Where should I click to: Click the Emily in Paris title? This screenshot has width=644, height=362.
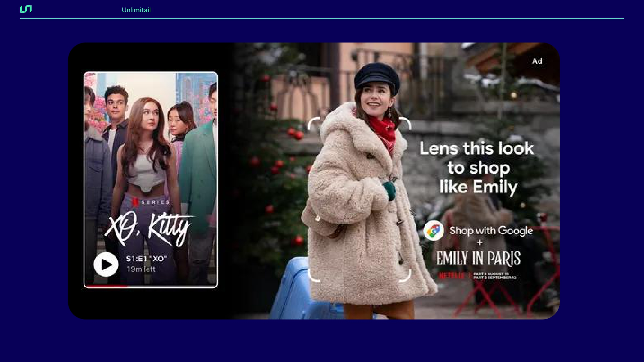pos(478,258)
